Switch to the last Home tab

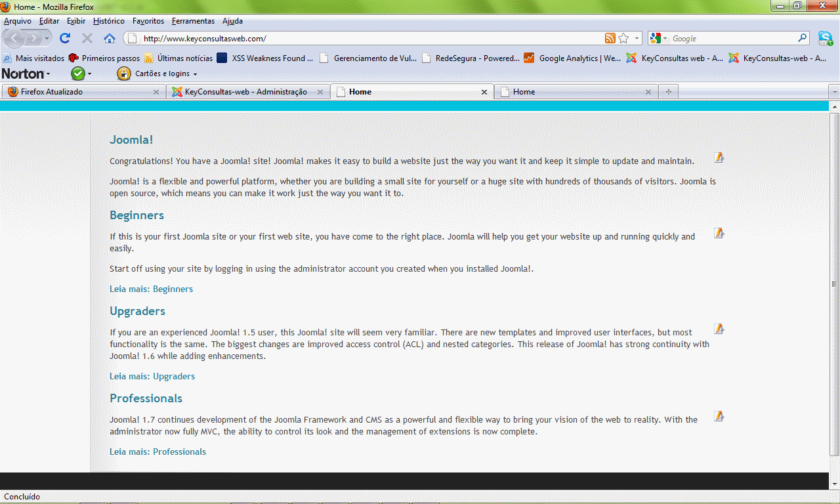[576, 92]
